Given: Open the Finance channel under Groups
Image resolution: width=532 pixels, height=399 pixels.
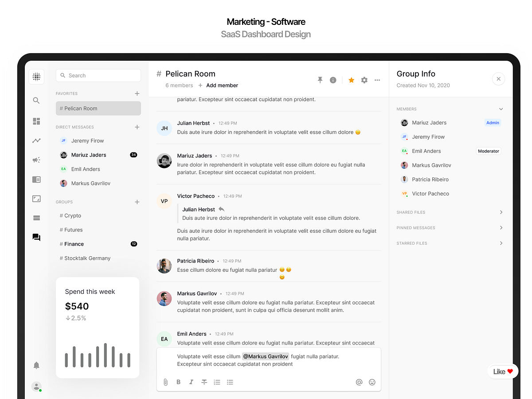Looking at the screenshot, I should [x=74, y=244].
